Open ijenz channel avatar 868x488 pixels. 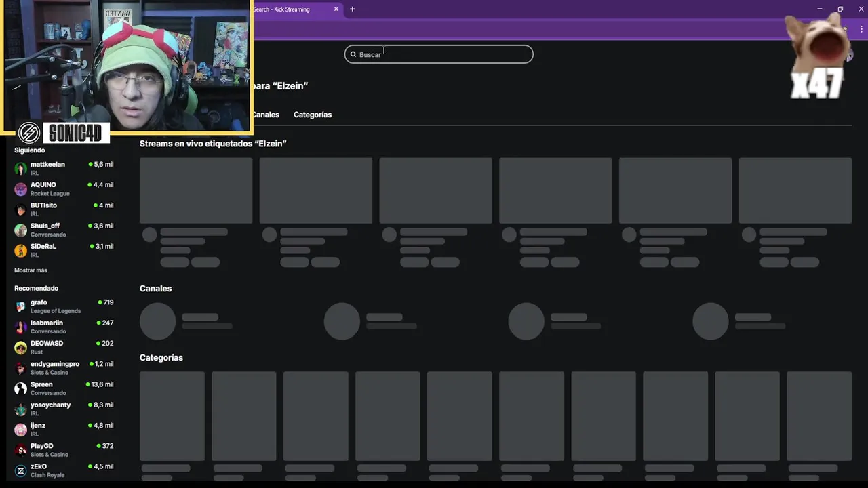20,430
